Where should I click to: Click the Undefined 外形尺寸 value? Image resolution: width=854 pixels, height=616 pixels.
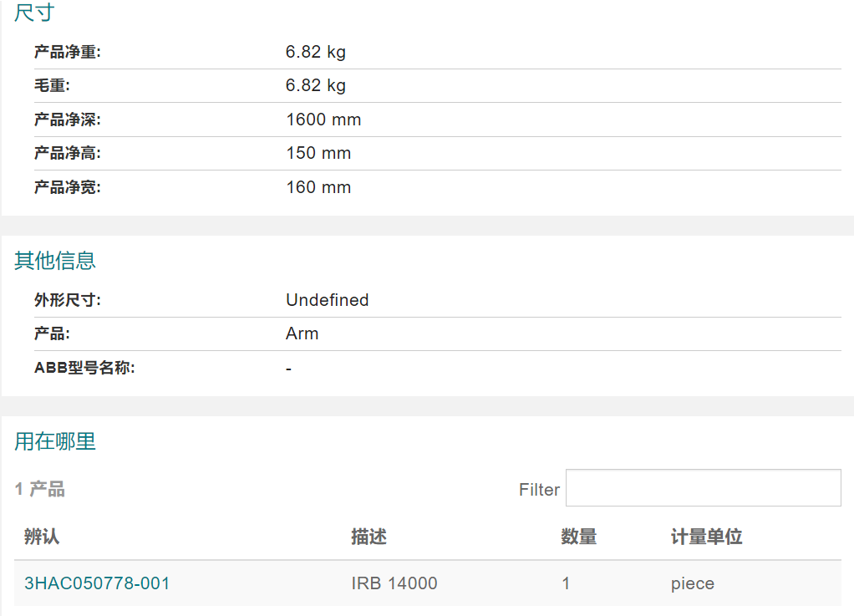pos(328,300)
